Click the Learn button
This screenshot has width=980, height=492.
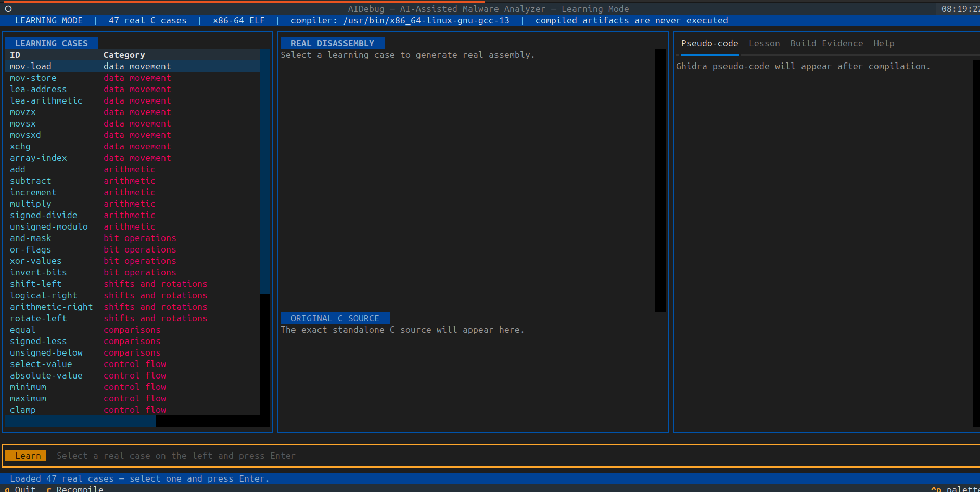pyautogui.click(x=26, y=456)
